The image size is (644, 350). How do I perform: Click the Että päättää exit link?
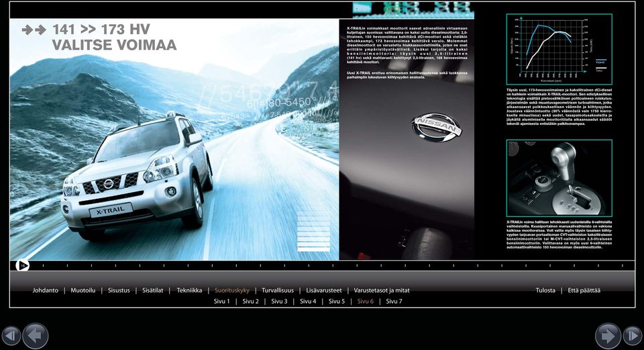[x=584, y=290]
